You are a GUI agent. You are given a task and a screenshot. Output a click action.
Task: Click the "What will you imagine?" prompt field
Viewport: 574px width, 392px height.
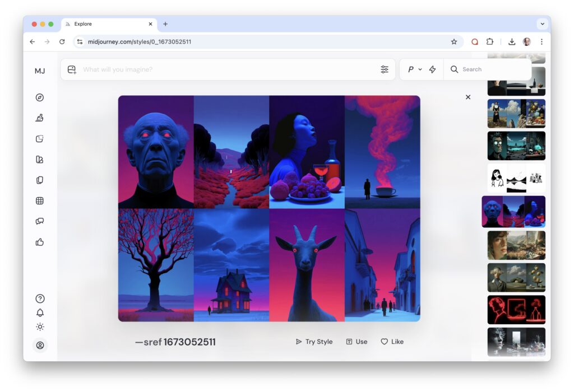tap(224, 69)
